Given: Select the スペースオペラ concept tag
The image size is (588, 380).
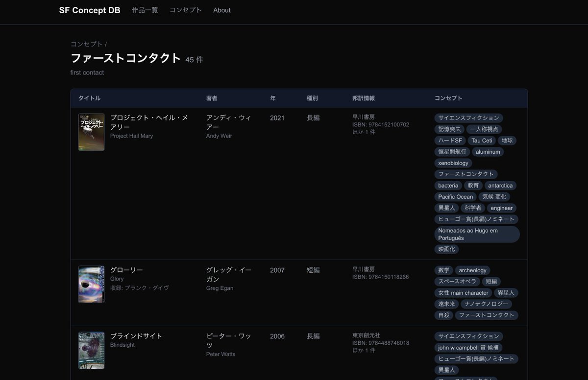Looking at the screenshot, I should (x=458, y=282).
